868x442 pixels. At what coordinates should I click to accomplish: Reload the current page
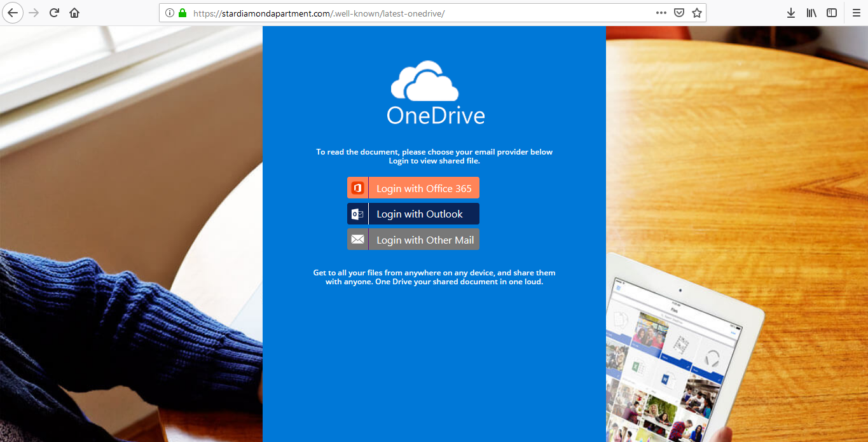55,13
